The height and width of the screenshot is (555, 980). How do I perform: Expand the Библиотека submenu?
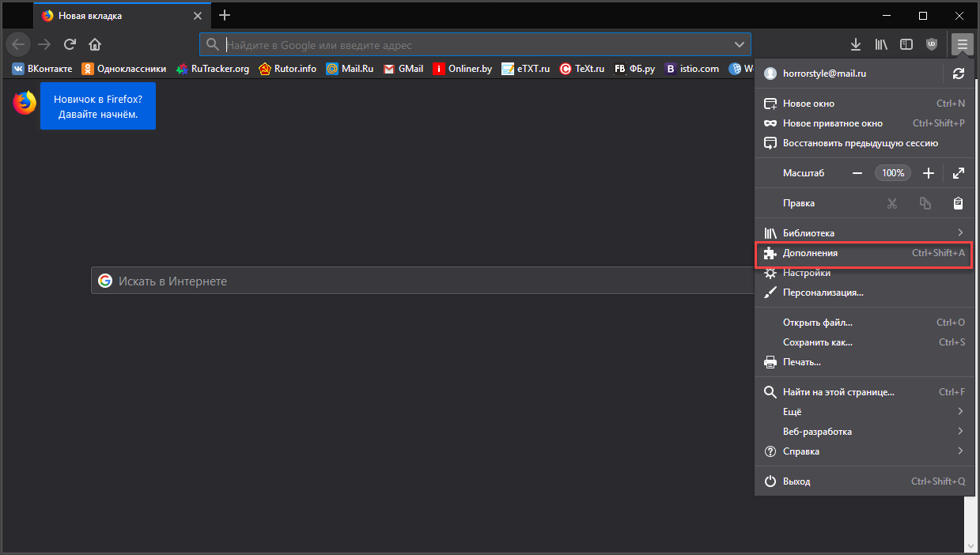[x=865, y=233]
